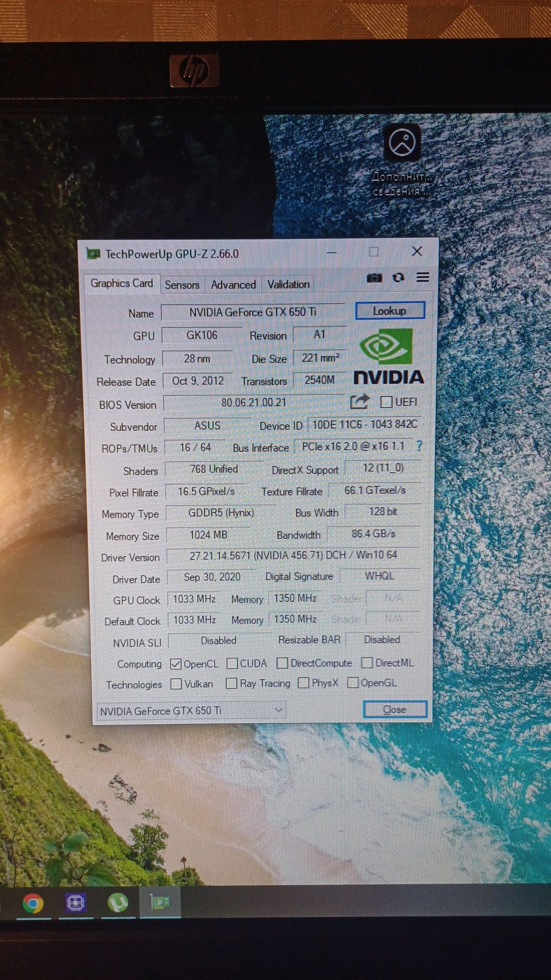Switch to the Graphics Card tab
Screen dimensions: 551x980
pyautogui.click(x=121, y=283)
